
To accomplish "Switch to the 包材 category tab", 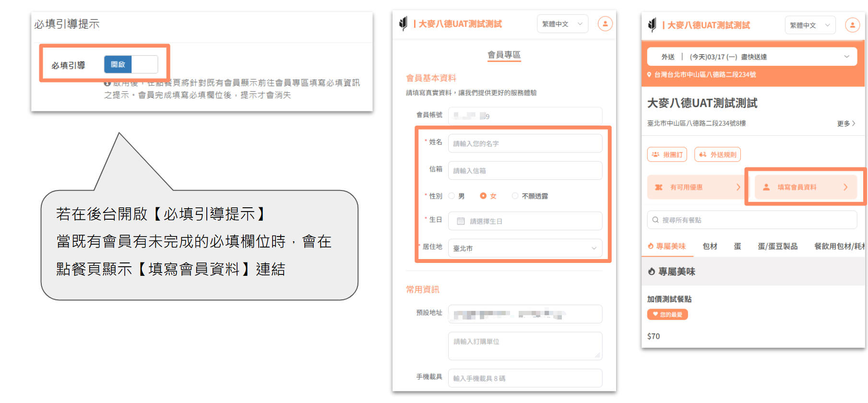I will [710, 246].
